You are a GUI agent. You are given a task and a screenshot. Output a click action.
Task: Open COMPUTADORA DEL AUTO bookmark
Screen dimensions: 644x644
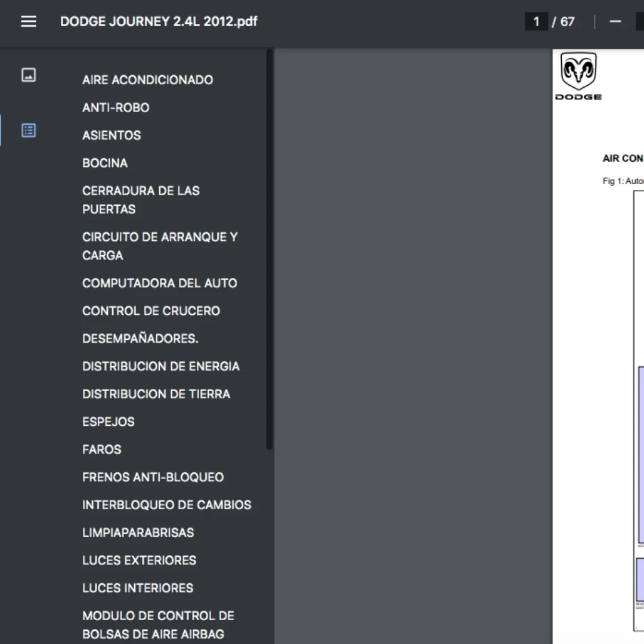(159, 283)
